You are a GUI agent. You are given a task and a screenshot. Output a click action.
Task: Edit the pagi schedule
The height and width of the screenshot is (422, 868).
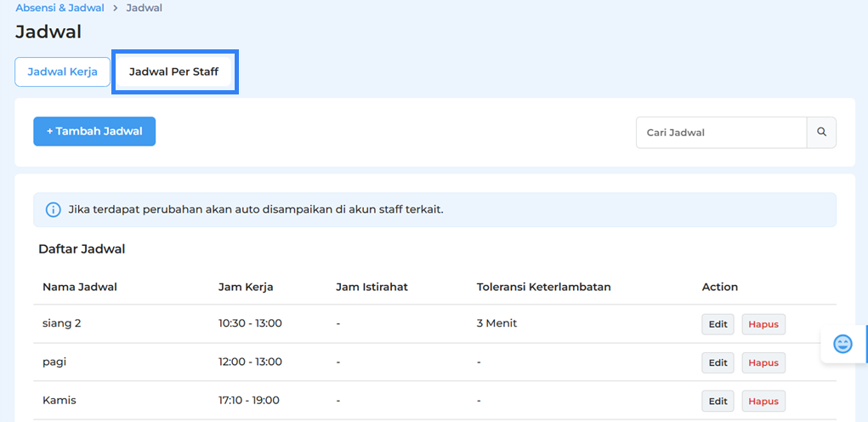click(x=718, y=362)
